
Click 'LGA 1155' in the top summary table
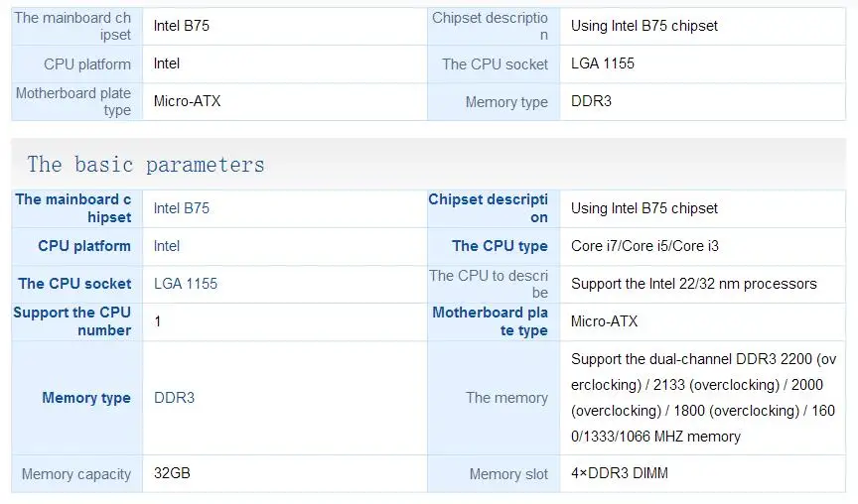(x=602, y=63)
